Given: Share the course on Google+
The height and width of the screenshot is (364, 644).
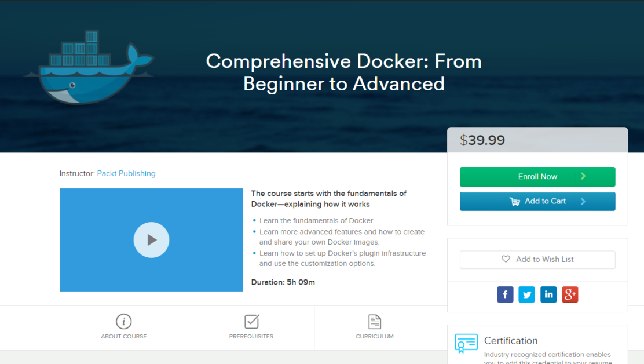Looking at the screenshot, I should click(x=570, y=294).
